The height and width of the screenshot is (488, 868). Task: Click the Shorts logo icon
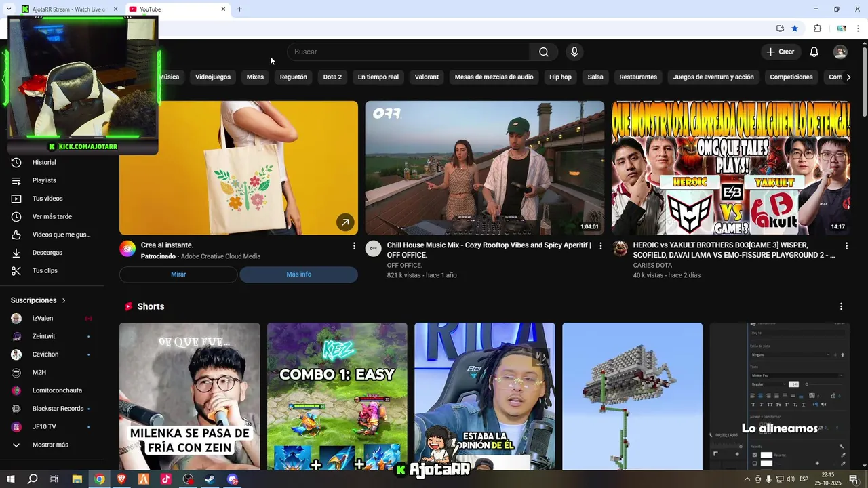[128, 306]
